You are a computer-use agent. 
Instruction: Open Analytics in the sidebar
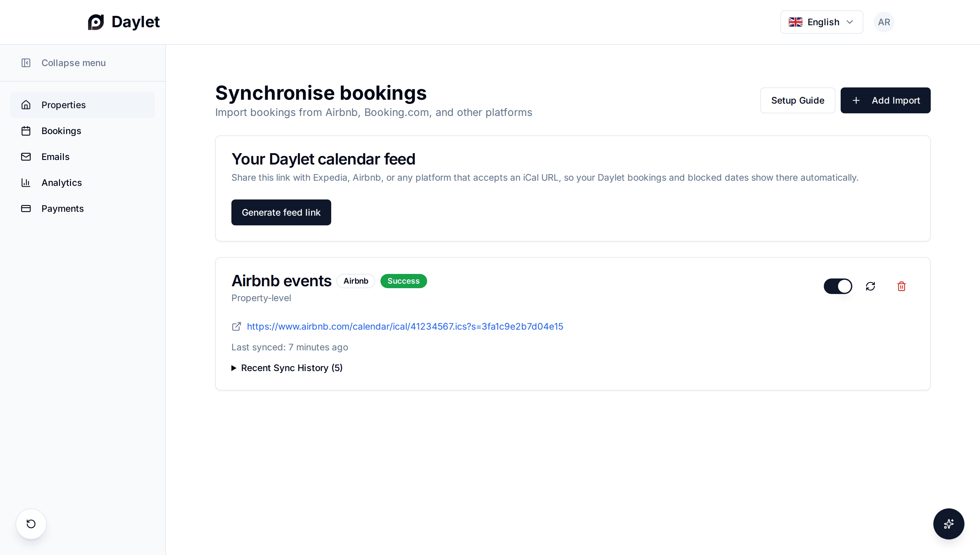pos(83,183)
